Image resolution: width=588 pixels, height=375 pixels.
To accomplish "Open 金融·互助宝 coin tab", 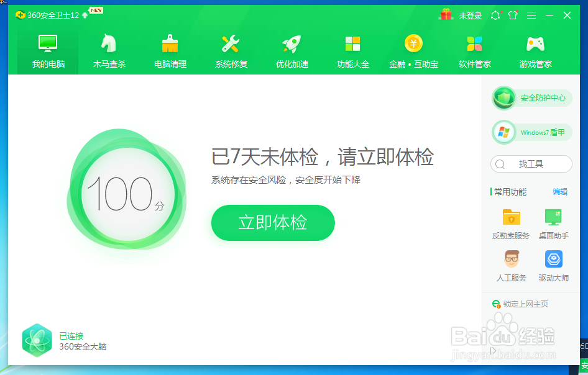I will pyautogui.click(x=413, y=52).
